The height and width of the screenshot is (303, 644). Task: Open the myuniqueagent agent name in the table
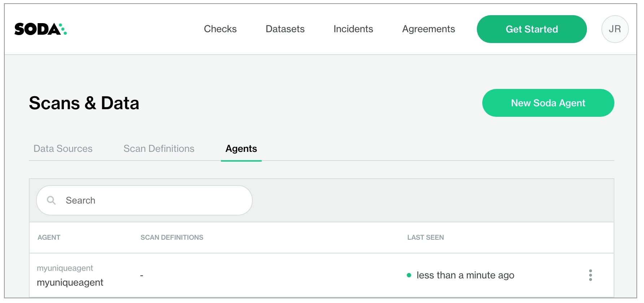[x=70, y=282]
